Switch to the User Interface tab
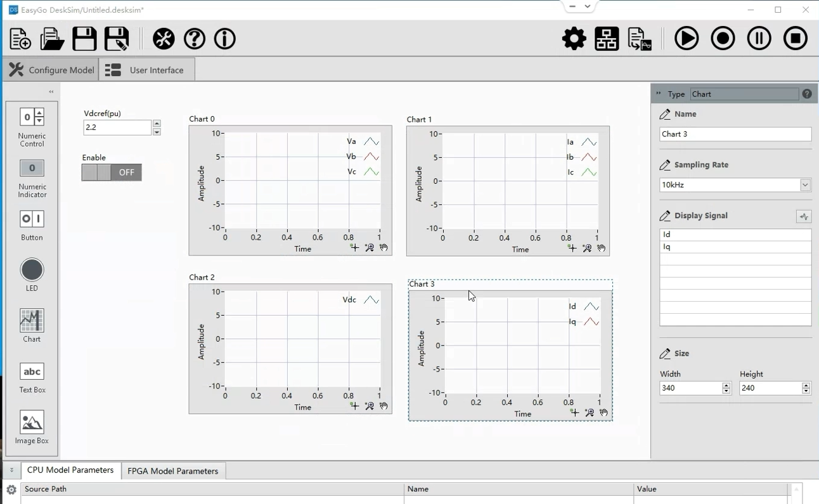The height and width of the screenshot is (504, 819). (x=147, y=70)
